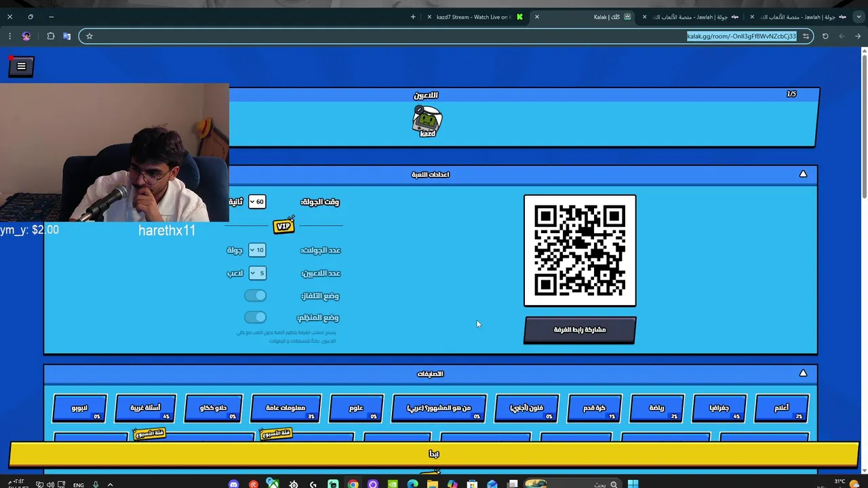The height and width of the screenshot is (488, 868).
Task: Open the number of players dropdown showing 5
Action: 257,273
